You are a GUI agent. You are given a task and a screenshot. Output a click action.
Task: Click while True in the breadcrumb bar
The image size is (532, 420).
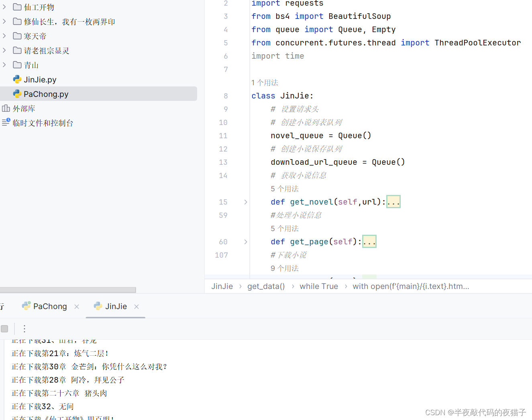pos(319,286)
